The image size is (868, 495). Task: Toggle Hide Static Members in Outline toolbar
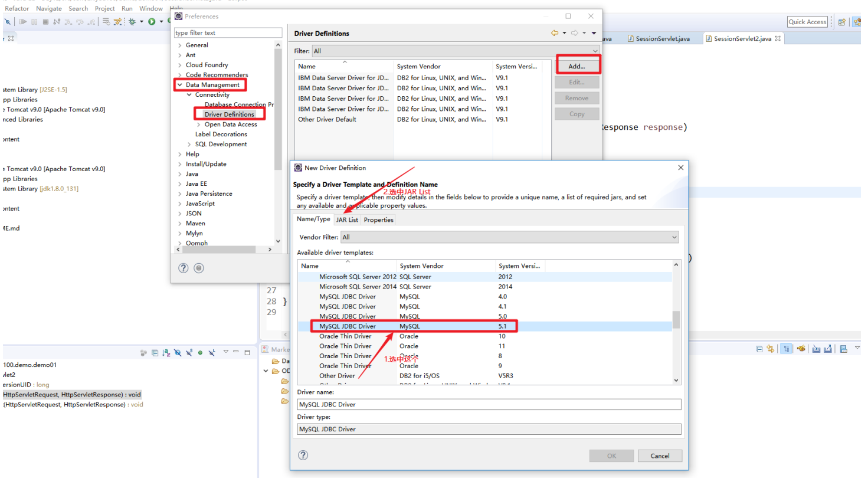click(x=189, y=353)
